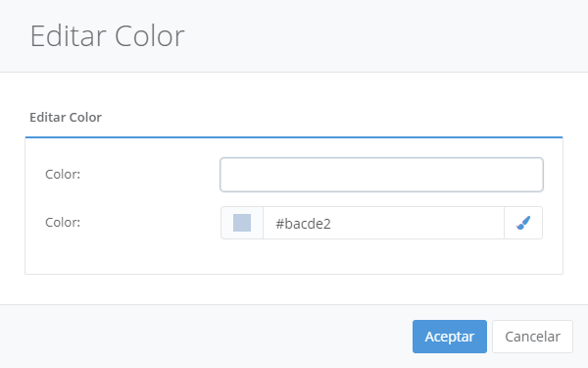
Task: Dismiss the dialog using Cancelar
Action: pos(532,337)
